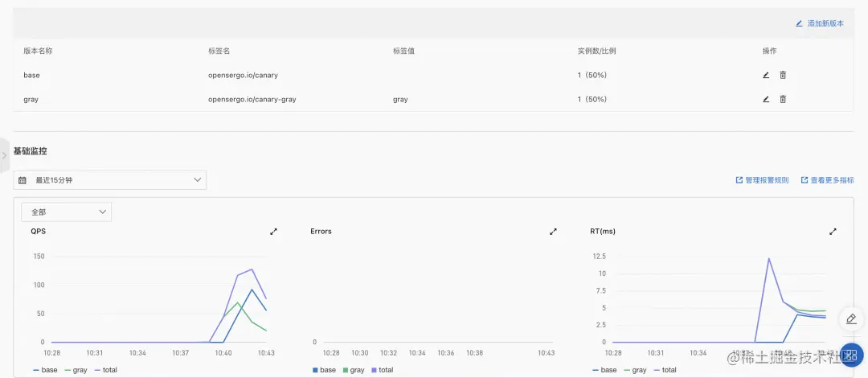Viewport: 868px width, 378px height.
Task: Toggle total series in QPS legend
Action: coord(106,370)
